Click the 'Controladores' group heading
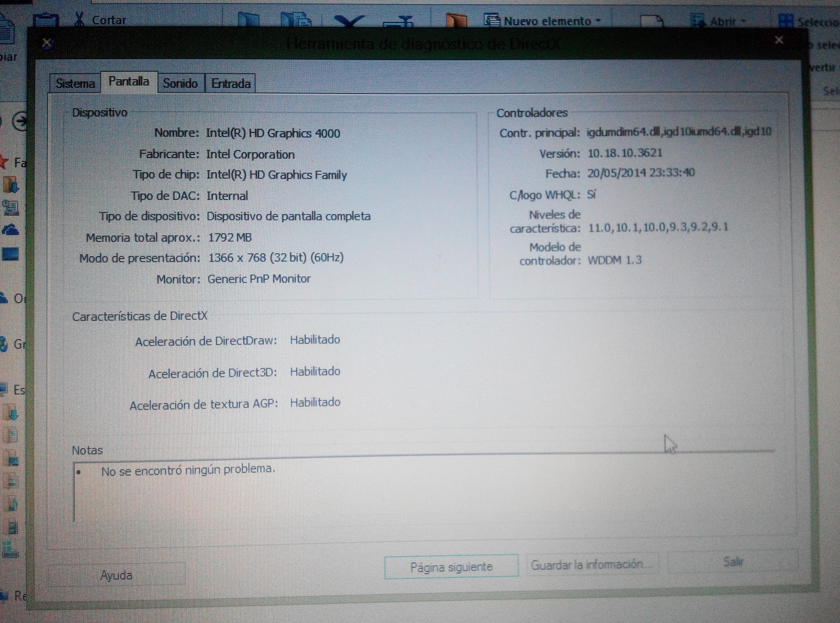Screen dimensions: 840x623 pyautogui.click(x=532, y=113)
